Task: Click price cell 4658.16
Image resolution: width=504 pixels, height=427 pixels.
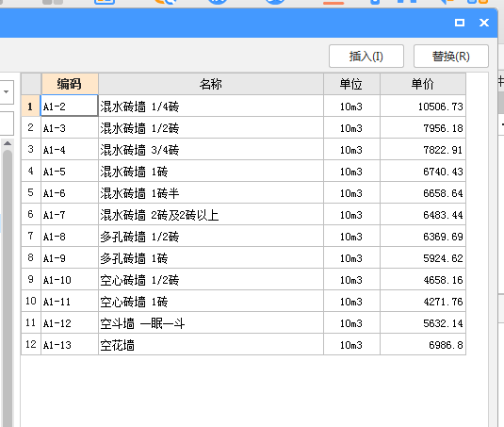Action: tap(423, 279)
